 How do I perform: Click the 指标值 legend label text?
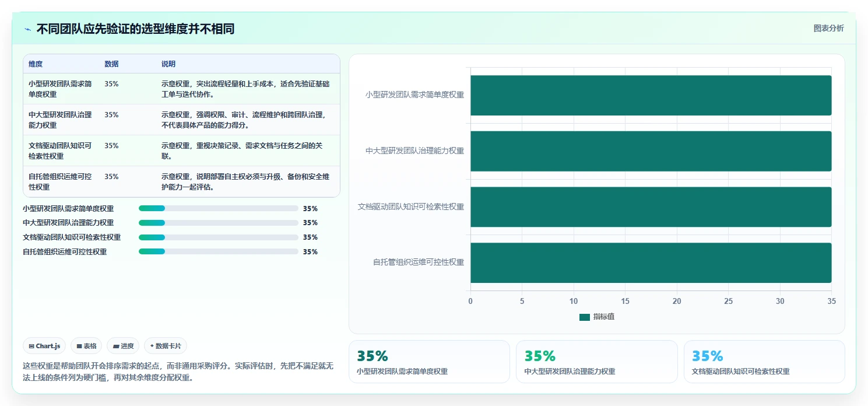point(604,317)
